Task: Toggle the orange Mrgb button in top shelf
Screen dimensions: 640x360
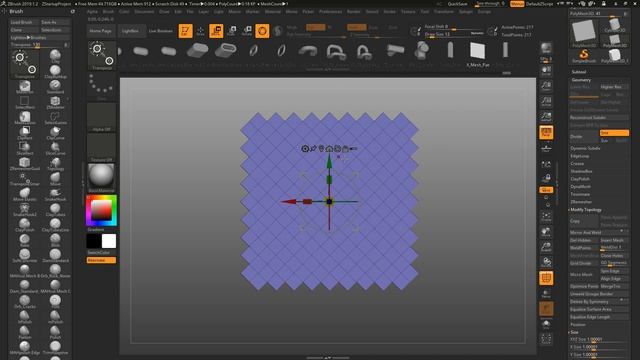Action: 316,27
